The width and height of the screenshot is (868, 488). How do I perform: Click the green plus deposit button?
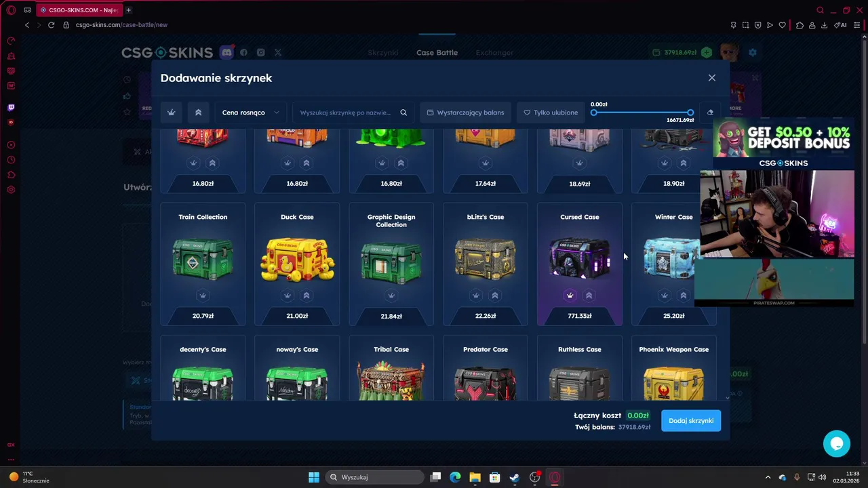(707, 52)
